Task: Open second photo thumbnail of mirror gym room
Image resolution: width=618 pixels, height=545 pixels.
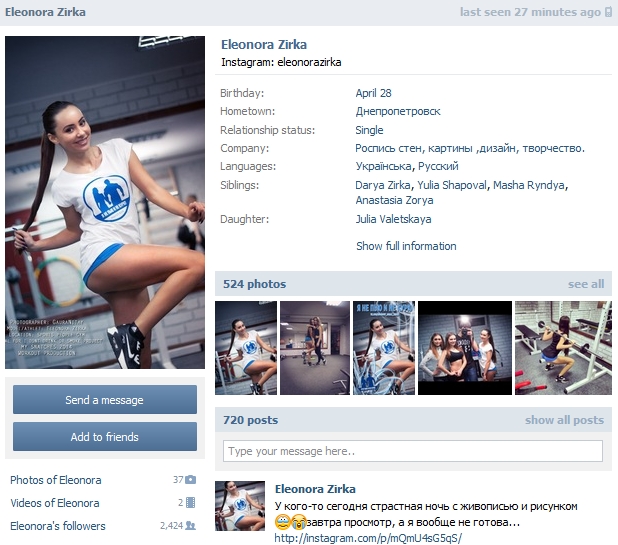Action: point(315,348)
